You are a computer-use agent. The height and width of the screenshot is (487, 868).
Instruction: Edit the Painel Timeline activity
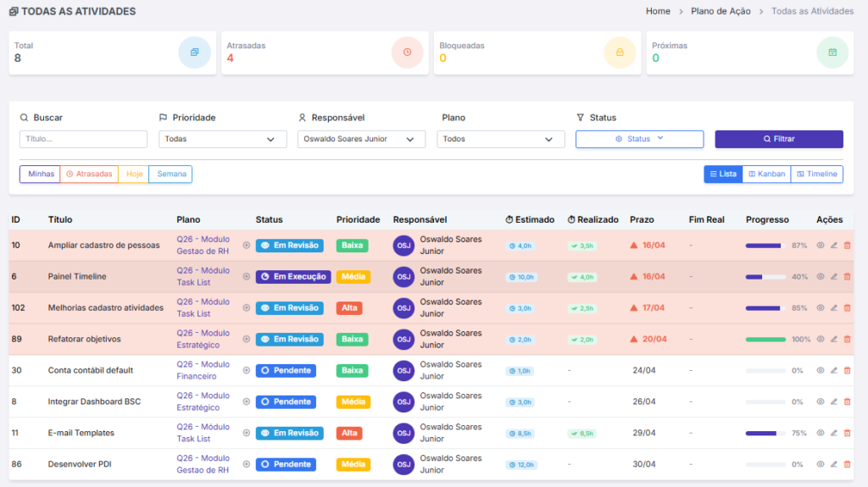click(834, 277)
